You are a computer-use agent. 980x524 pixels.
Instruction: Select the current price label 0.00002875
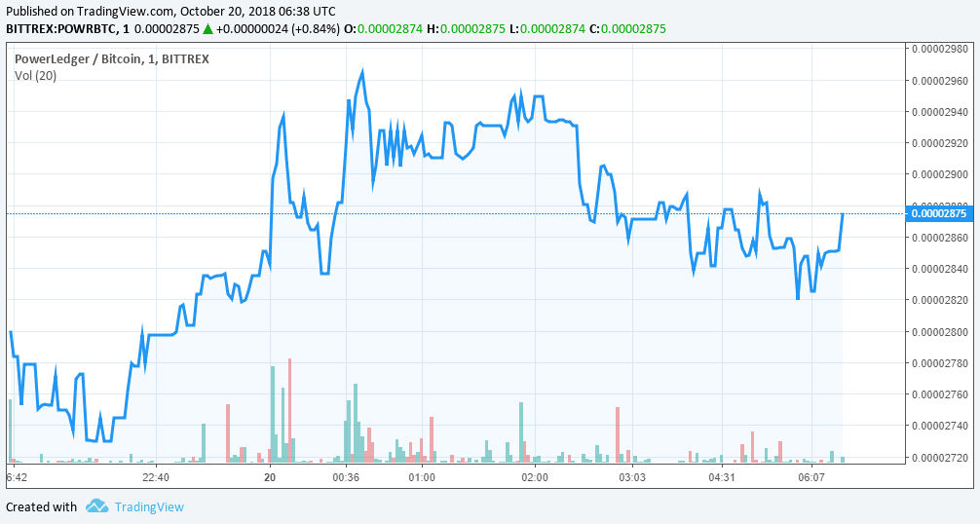[x=938, y=213]
